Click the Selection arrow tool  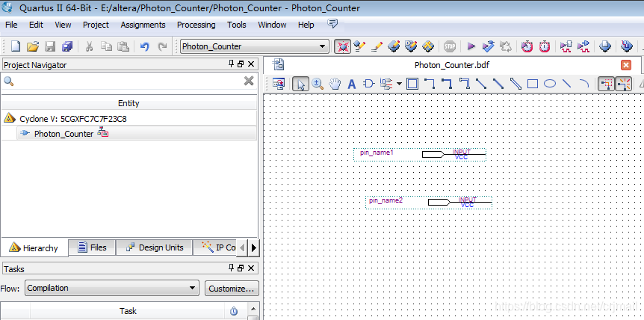click(300, 84)
